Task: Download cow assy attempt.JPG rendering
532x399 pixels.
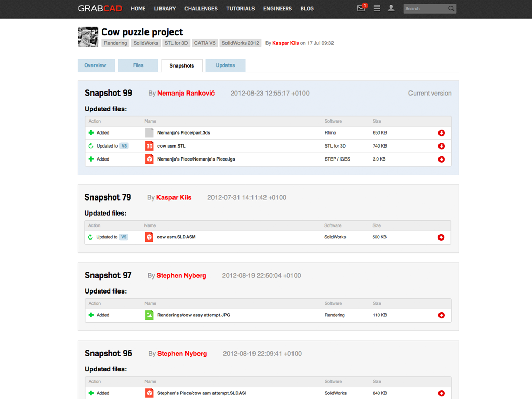Action: 441,315
